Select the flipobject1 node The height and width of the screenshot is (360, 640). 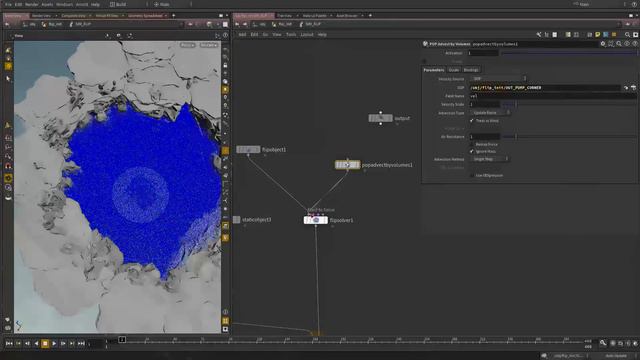point(248,150)
